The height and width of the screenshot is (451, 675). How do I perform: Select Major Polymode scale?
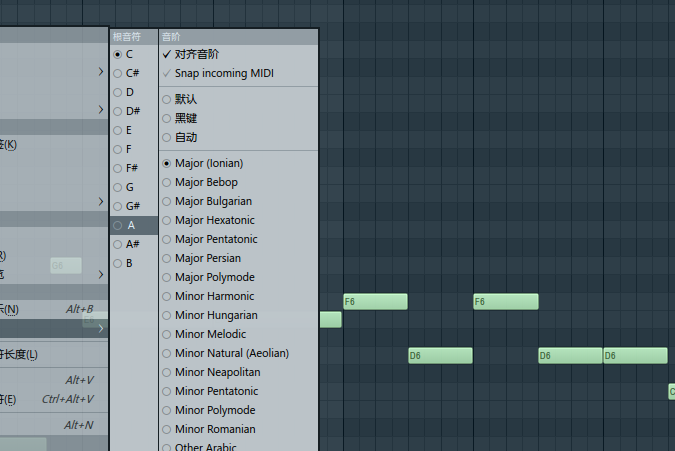[238, 277]
